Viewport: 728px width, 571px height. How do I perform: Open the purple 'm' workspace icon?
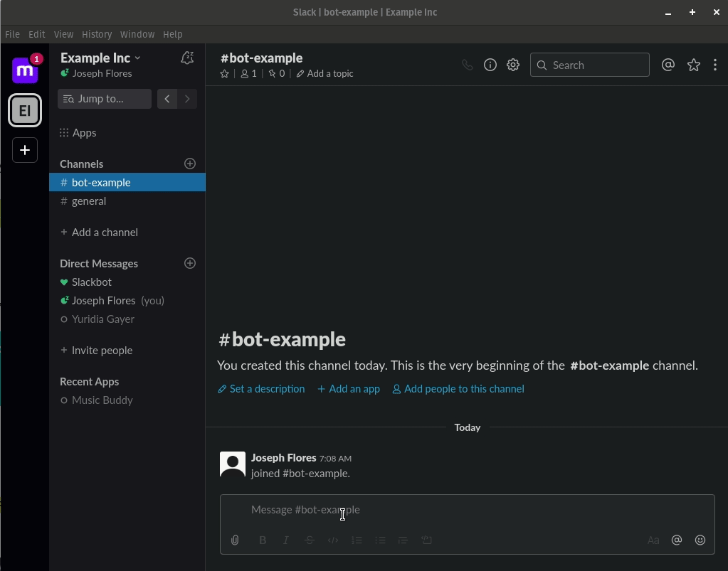coord(25,70)
